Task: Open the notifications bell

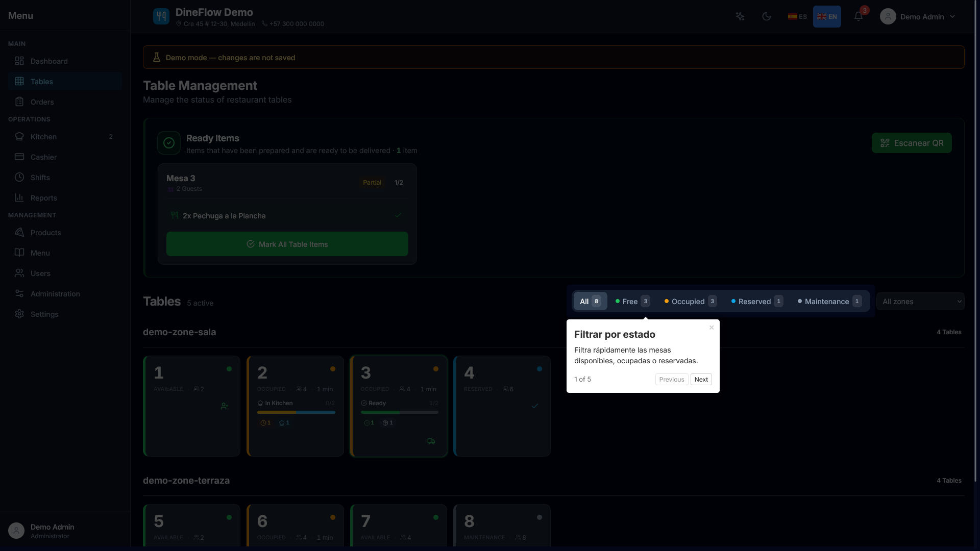Action: 859,16
